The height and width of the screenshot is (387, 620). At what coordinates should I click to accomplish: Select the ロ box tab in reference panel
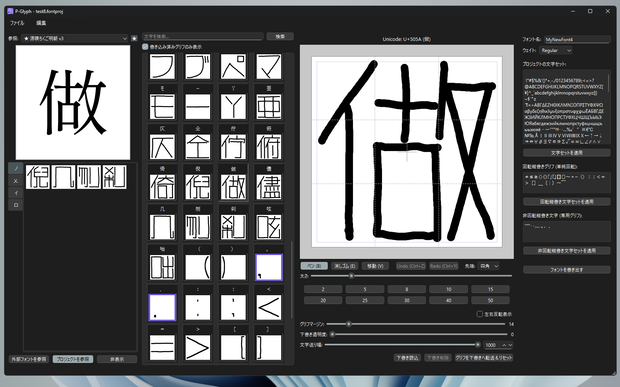[16, 205]
